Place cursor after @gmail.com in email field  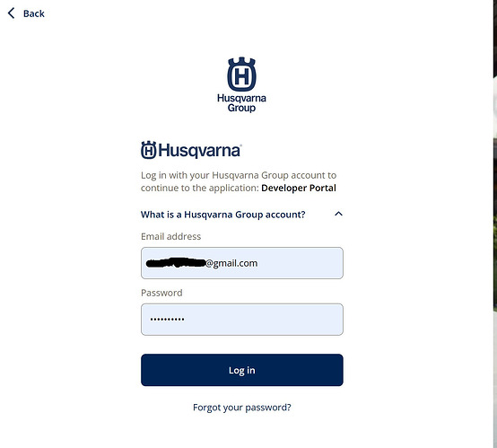click(258, 263)
